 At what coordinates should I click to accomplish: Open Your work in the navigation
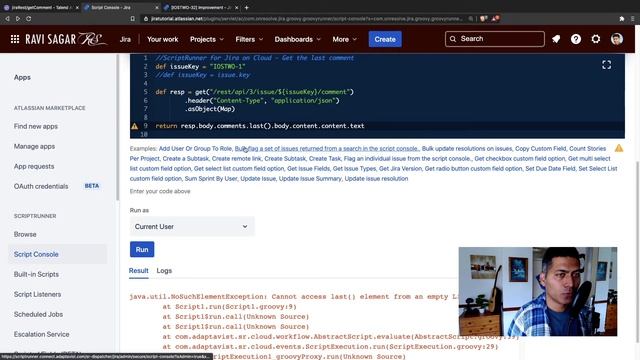(x=162, y=39)
